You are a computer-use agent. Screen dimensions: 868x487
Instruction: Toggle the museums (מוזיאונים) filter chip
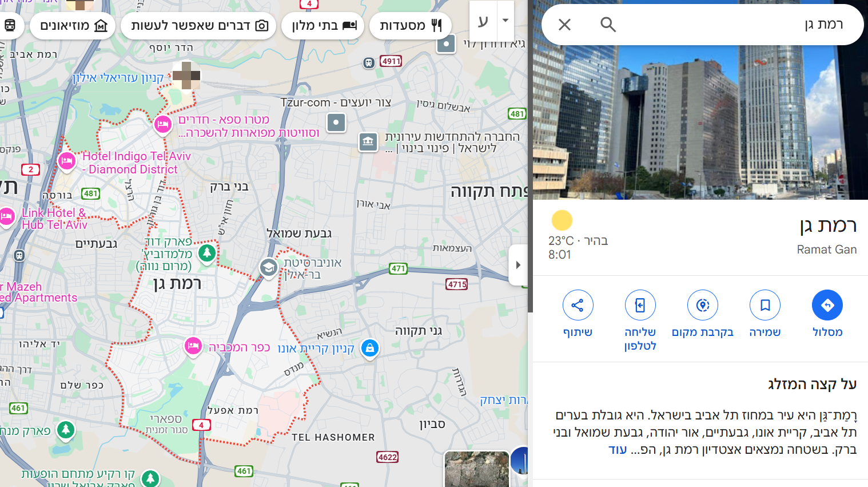73,25
